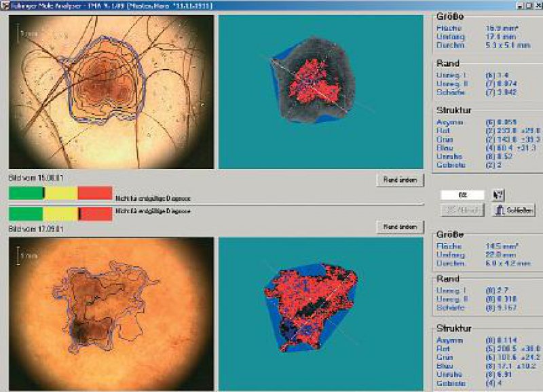Click the application icon in the title bar

(5, 5)
